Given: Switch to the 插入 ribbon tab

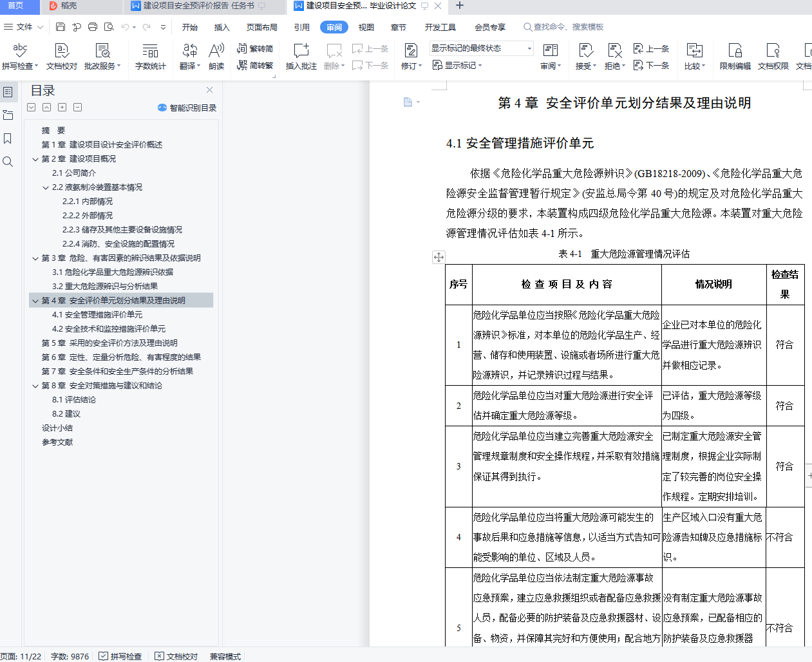Looking at the screenshot, I should click(222, 27).
